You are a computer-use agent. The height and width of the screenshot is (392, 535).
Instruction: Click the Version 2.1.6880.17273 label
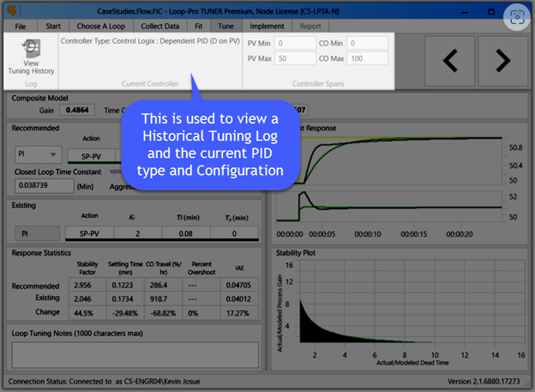[484, 382]
